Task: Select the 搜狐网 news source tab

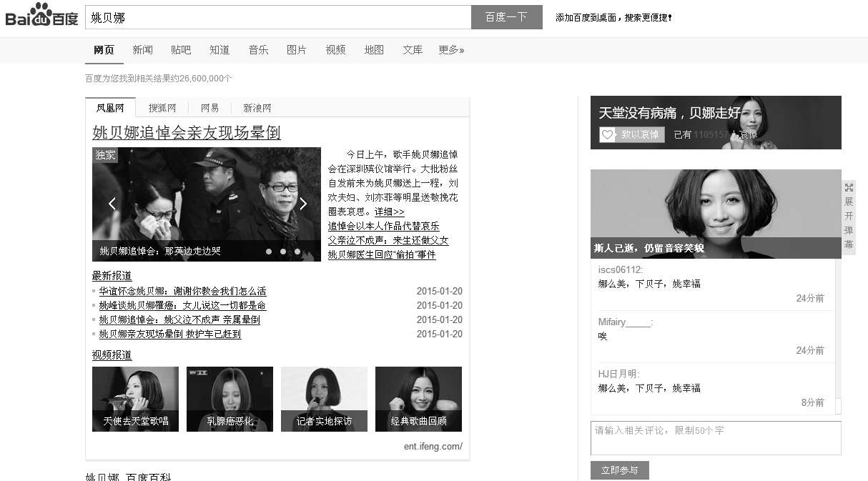Action: pos(162,108)
